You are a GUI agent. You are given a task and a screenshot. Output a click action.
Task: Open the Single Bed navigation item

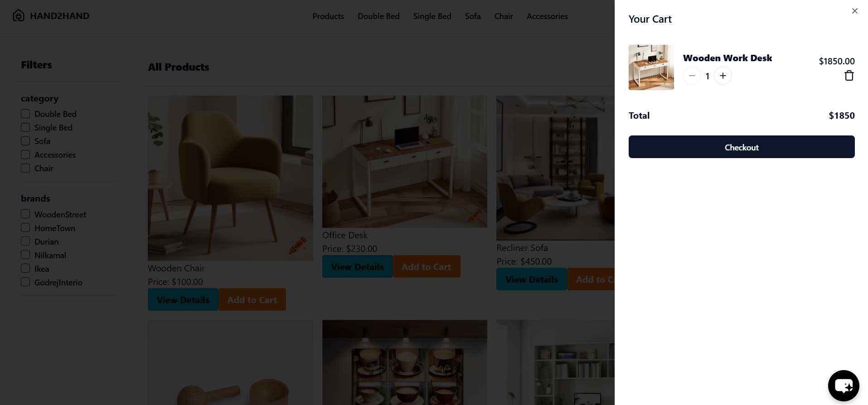432,16
